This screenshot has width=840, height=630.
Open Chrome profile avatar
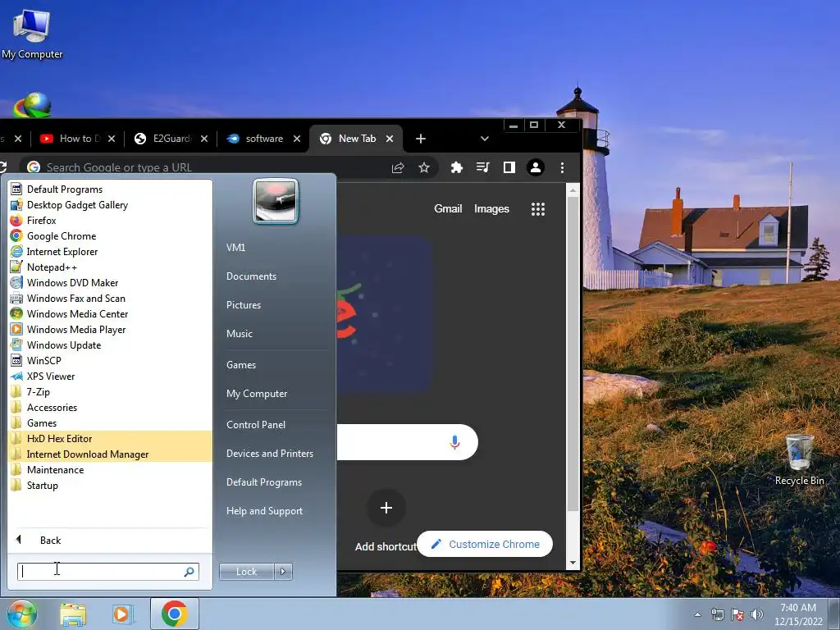[535, 167]
